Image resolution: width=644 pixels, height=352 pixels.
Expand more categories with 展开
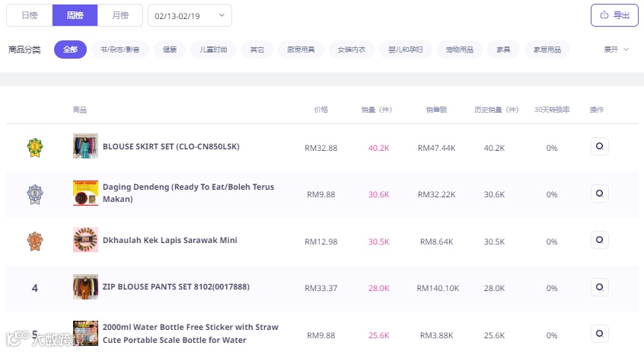[x=616, y=50]
